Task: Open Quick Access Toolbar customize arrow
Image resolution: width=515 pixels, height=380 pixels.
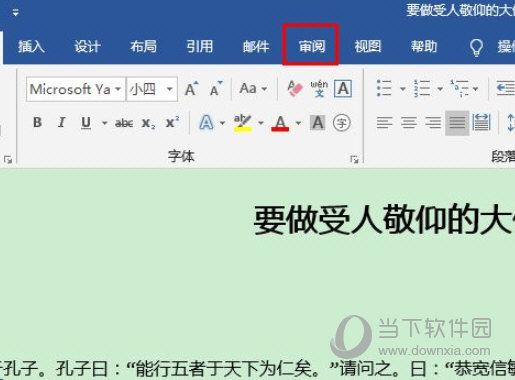Action: pyautogui.click(x=15, y=13)
